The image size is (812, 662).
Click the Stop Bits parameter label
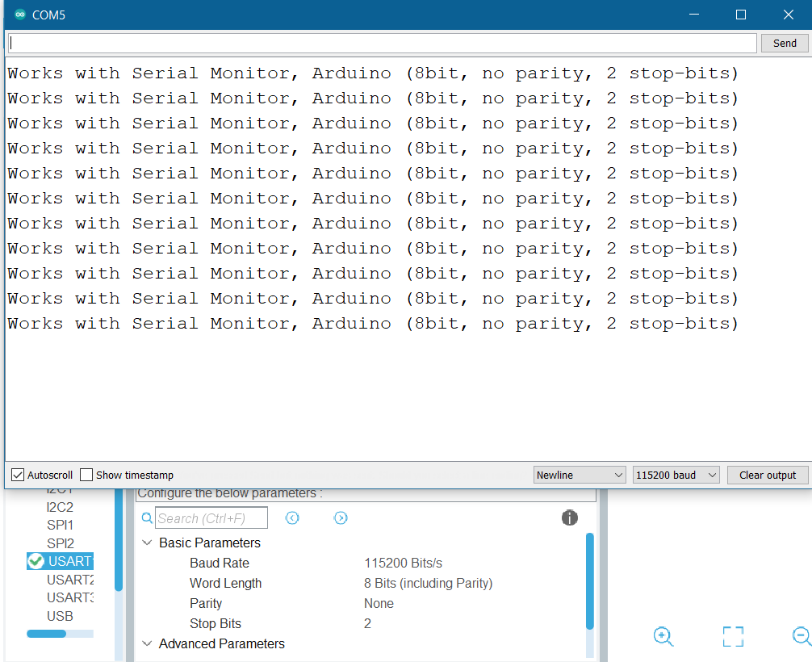(x=216, y=623)
